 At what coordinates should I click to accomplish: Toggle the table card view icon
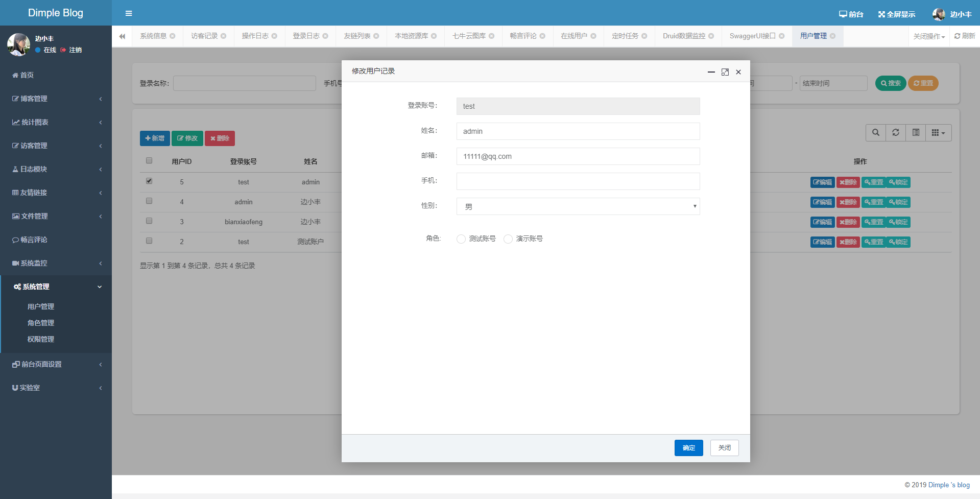916,133
